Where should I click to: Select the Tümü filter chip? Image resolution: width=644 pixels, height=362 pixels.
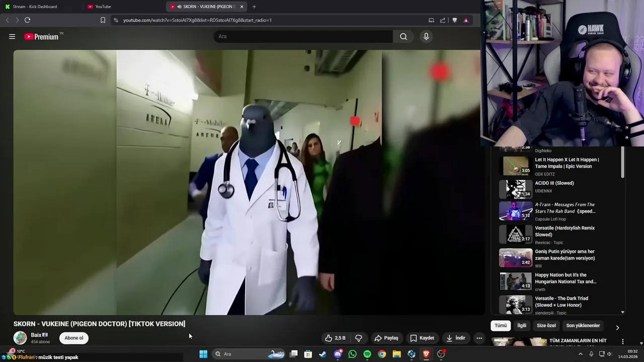[501, 325]
